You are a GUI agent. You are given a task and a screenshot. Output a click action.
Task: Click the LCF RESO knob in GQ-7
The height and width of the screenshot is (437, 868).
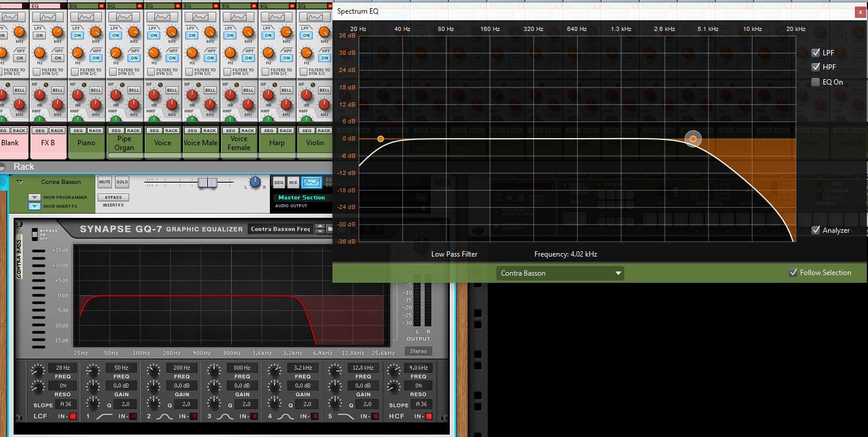(38, 388)
